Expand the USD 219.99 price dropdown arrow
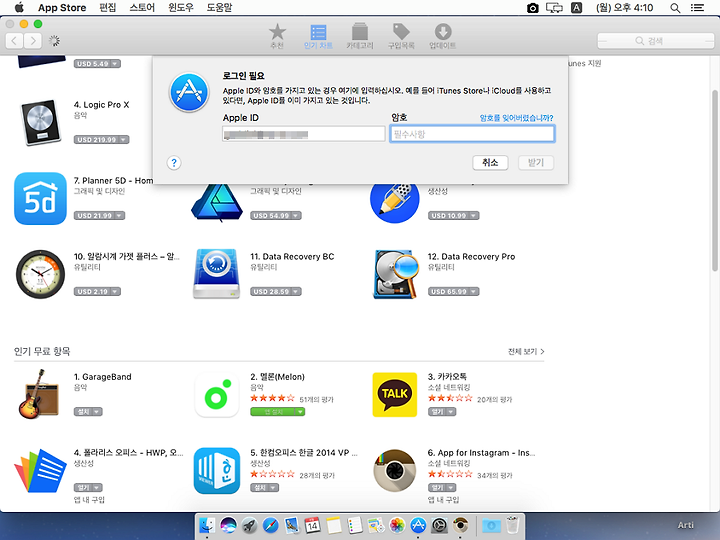The image size is (720, 540). (124, 140)
